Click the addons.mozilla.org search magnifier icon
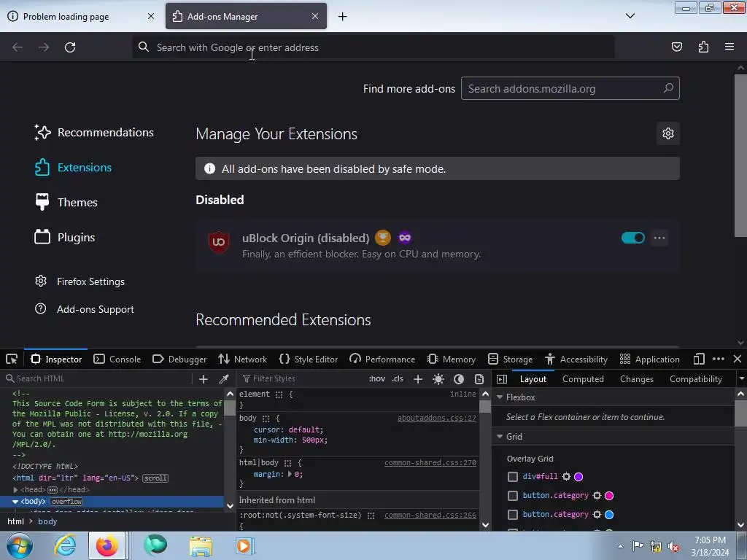 (x=668, y=88)
